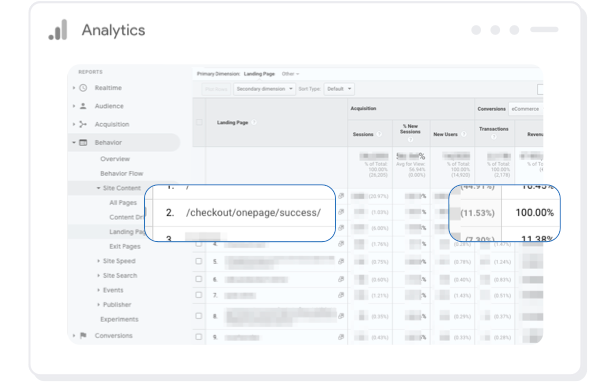Check the checkbox for row 4
The height and width of the screenshot is (382, 600).
pos(199,244)
